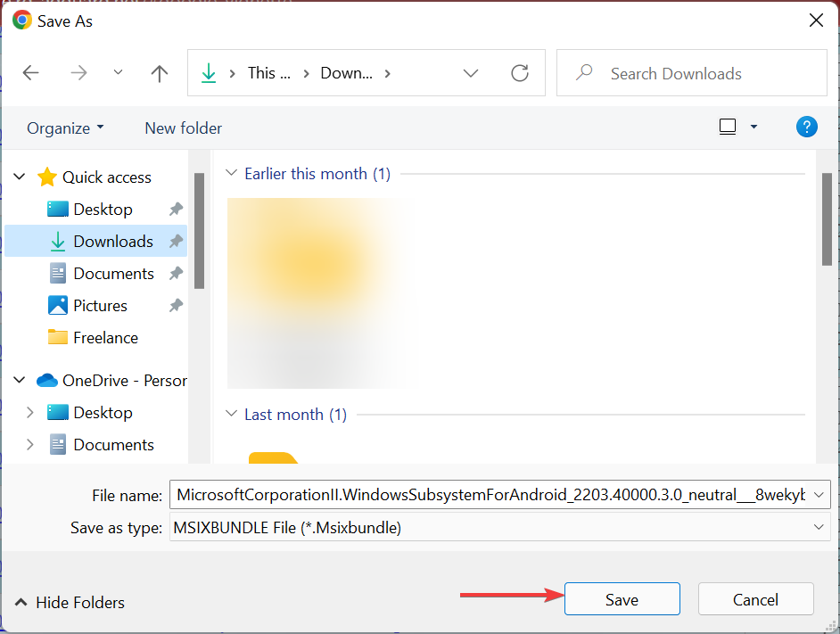
Task: Expand the OneDrive Desktop folder
Action: tap(29, 412)
